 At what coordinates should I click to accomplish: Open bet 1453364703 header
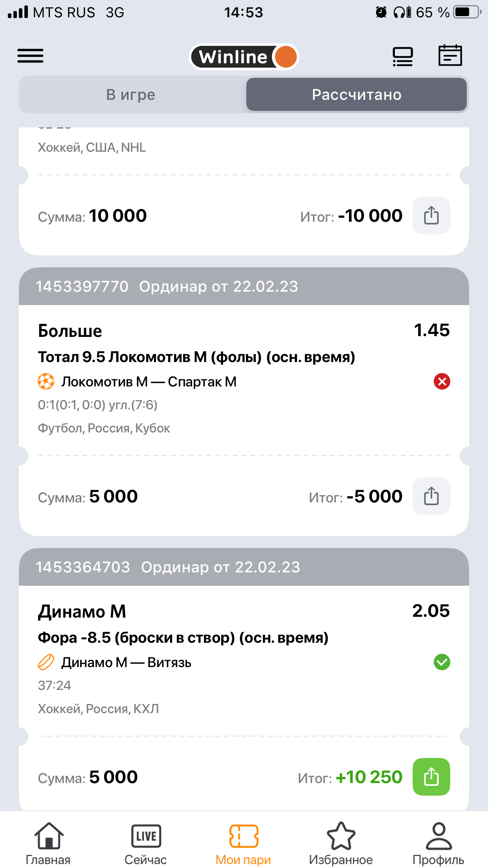(244, 567)
